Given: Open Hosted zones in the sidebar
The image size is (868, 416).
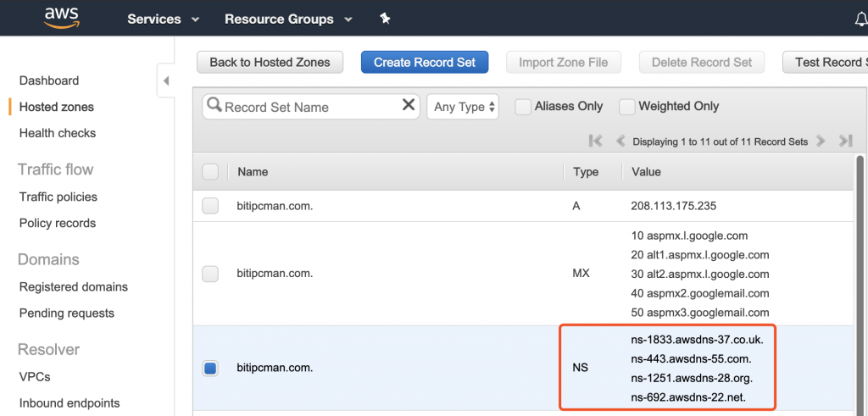Looking at the screenshot, I should [57, 107].
